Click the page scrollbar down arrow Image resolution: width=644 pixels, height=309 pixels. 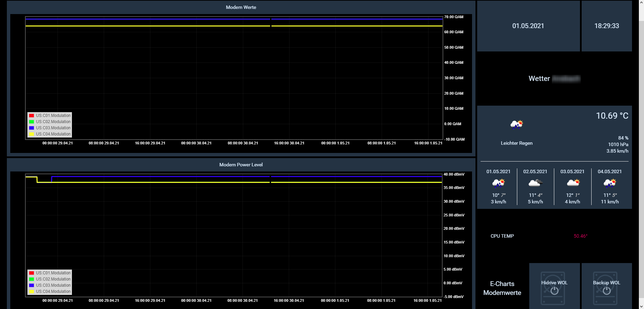[x=641, y=306]
